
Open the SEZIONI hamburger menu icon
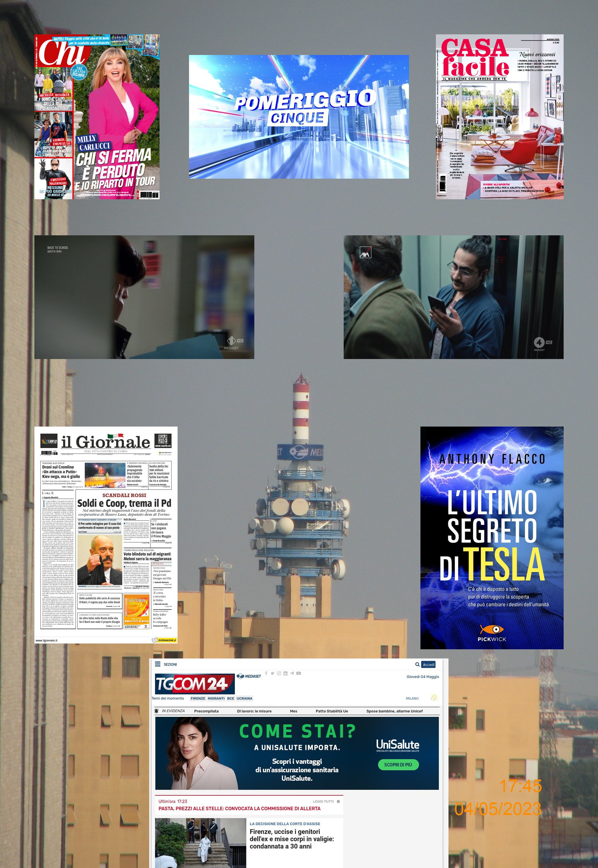coord(158,664)
